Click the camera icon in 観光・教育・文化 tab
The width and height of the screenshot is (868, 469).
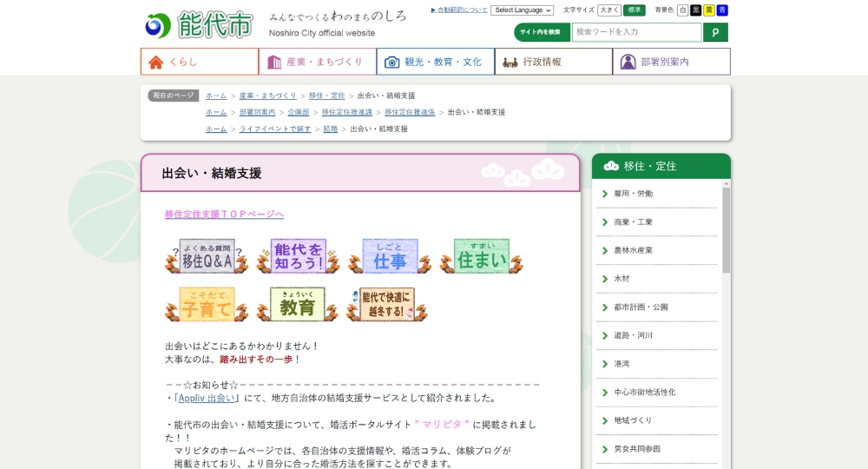tap(392, 62)
